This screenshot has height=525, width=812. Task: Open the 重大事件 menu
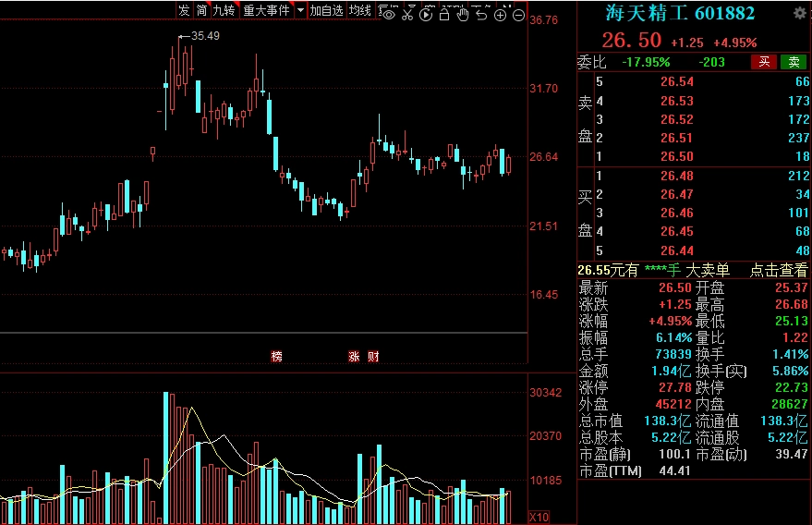(266, 10)
